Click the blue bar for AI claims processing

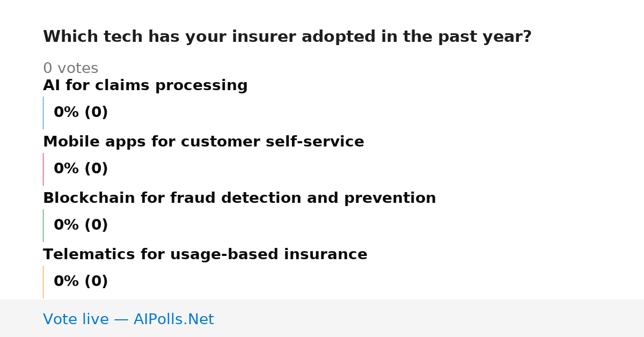click(x=43, y=113)
